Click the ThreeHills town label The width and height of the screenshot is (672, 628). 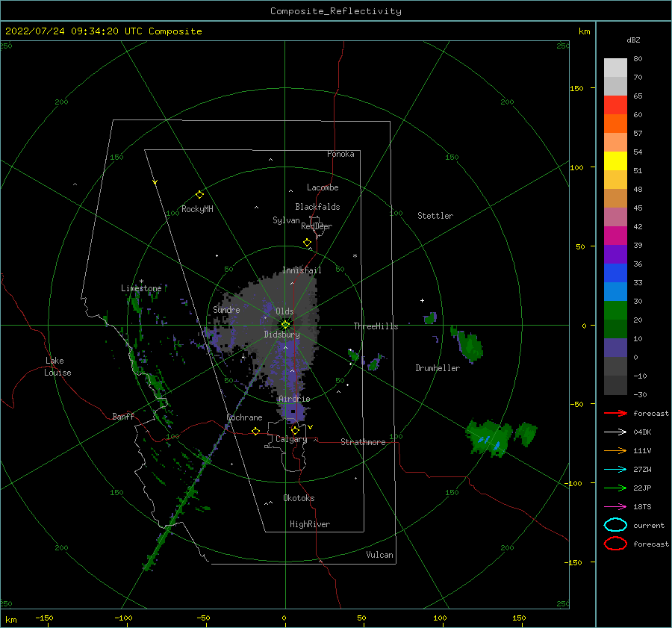point(376,326)
